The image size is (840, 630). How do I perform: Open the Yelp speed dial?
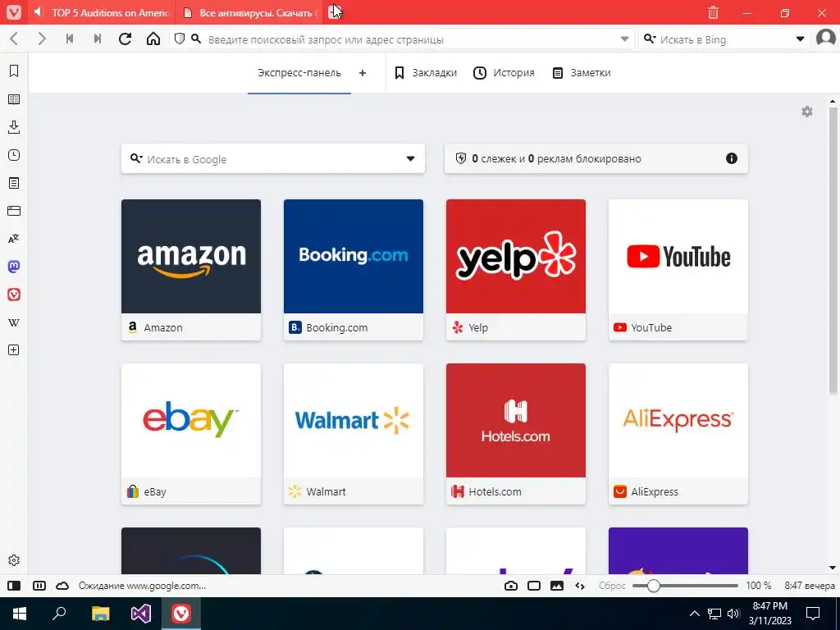pos(516,269)
